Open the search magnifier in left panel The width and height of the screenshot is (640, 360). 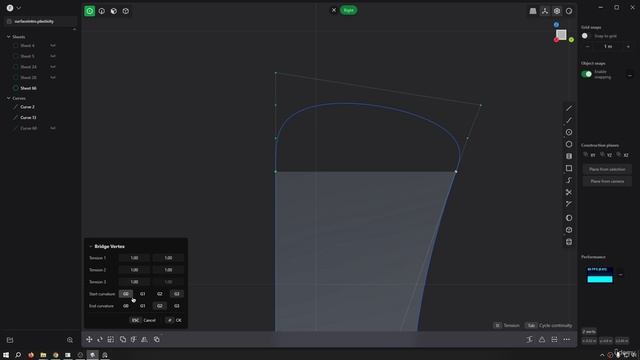[70, 340]
